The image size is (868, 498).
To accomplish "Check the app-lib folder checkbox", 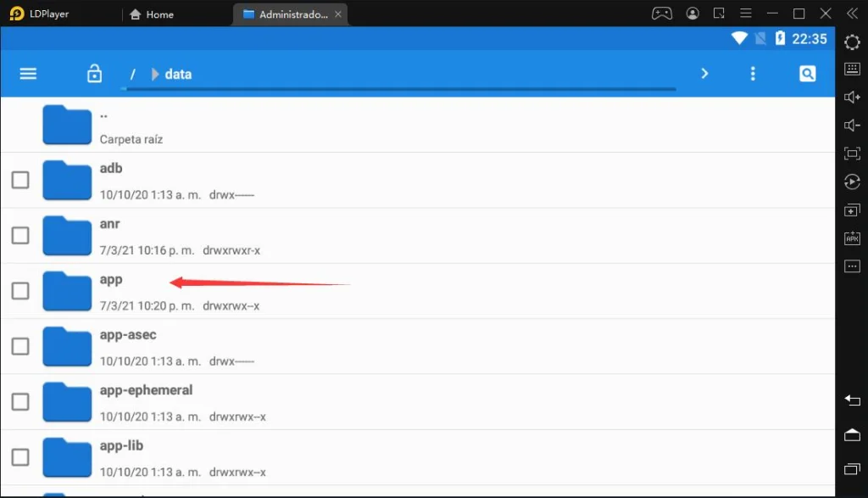I will (x=20, y=456).
